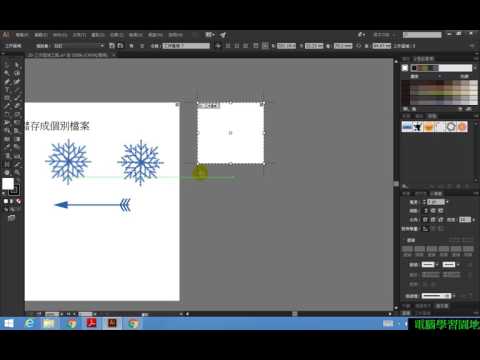Select the Line Segment tool

pos(17,90)
